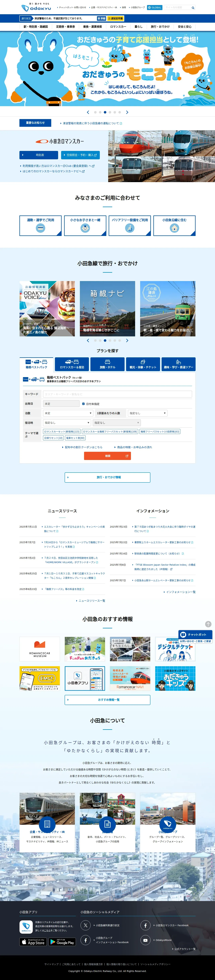Open the おだきゅうキッズ banner
Screen dimensions: 215x980
pyautogui.click(x=175, y=678)
